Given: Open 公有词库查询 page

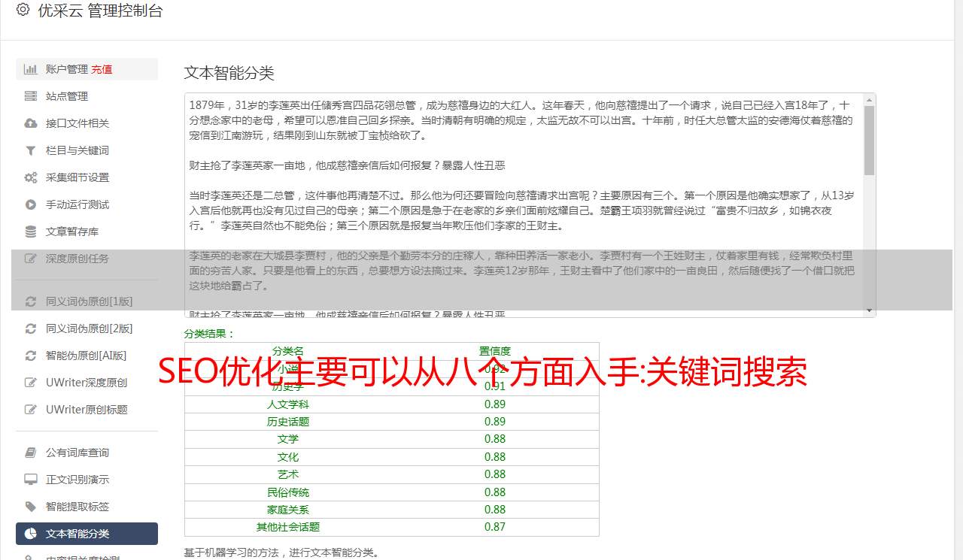Looking at the screenshot, I should pyautogui.click(x=87, y=453).
